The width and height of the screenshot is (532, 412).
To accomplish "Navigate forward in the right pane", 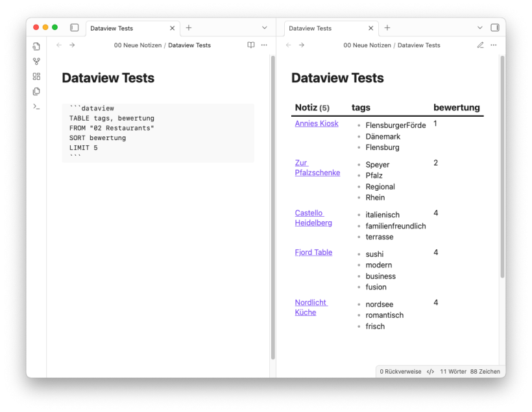I will pyautogui.click(x=302, y=45).
